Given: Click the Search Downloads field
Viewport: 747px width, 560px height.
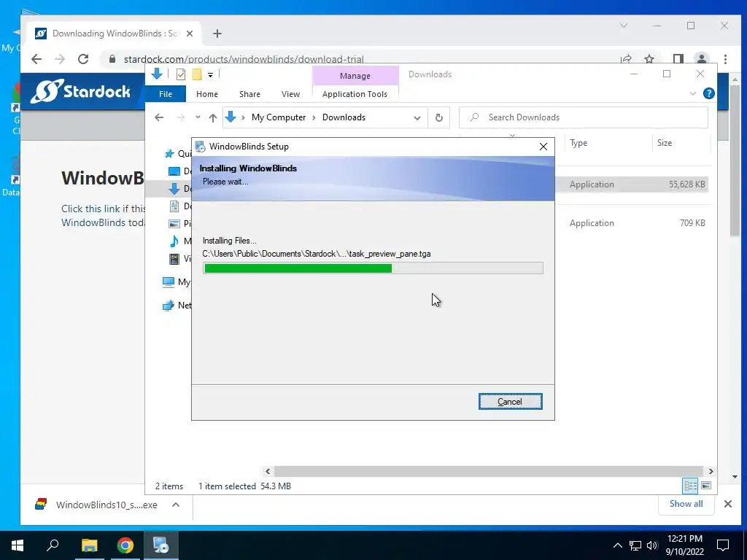Looking at the screenshot, I should click(583, 117).
